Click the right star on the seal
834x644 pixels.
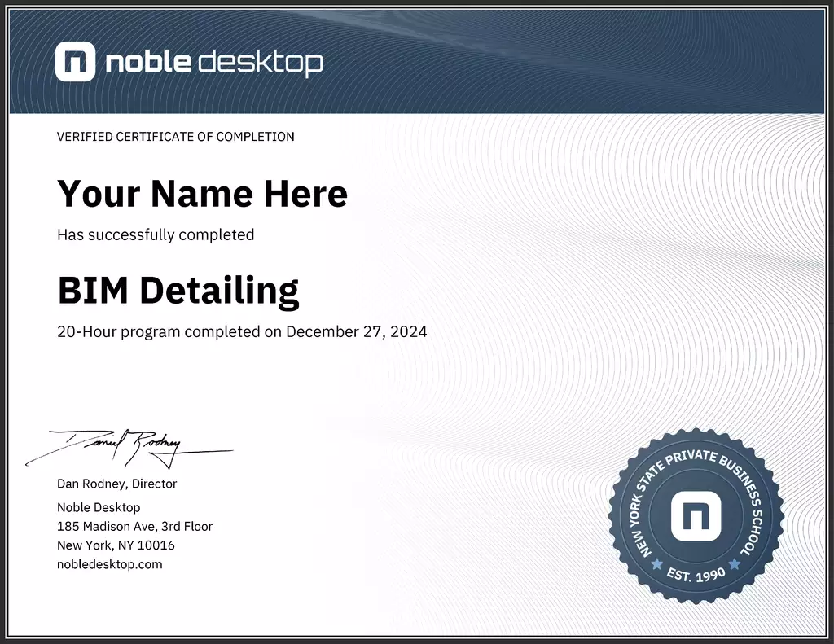[734, 563]
